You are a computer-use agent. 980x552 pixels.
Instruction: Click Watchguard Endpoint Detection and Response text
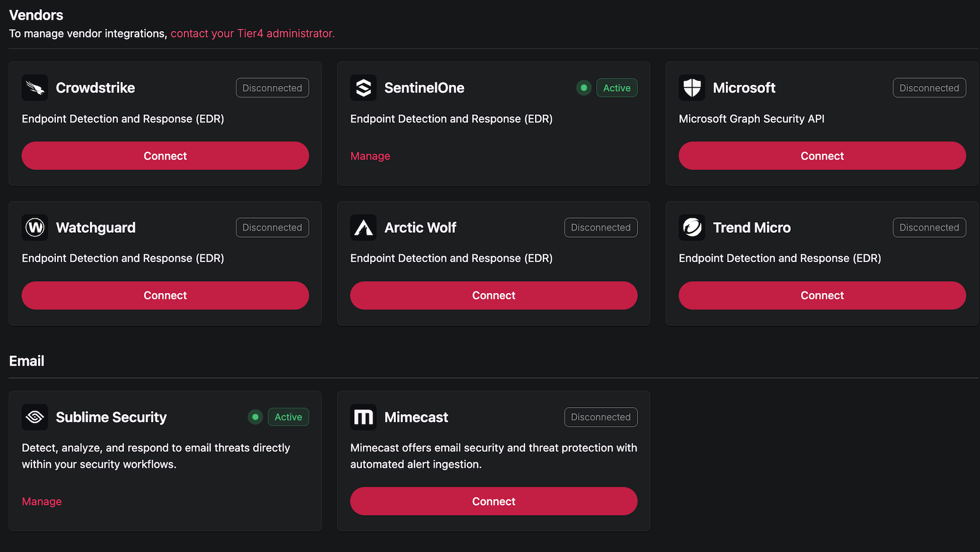[x=123, y=258]
